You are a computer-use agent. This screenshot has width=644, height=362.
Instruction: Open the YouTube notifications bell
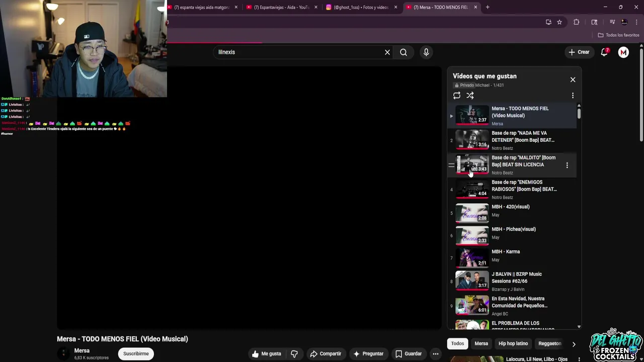click(x=605, y=52)
